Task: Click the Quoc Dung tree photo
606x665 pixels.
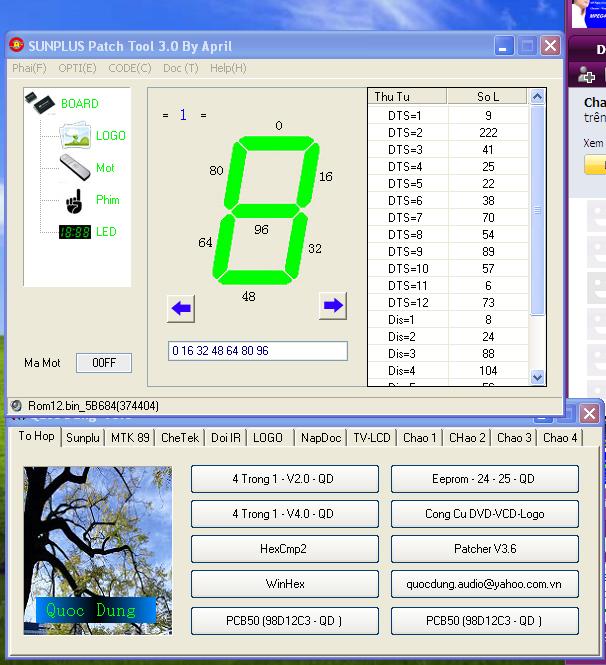Action: pos(98,550)
